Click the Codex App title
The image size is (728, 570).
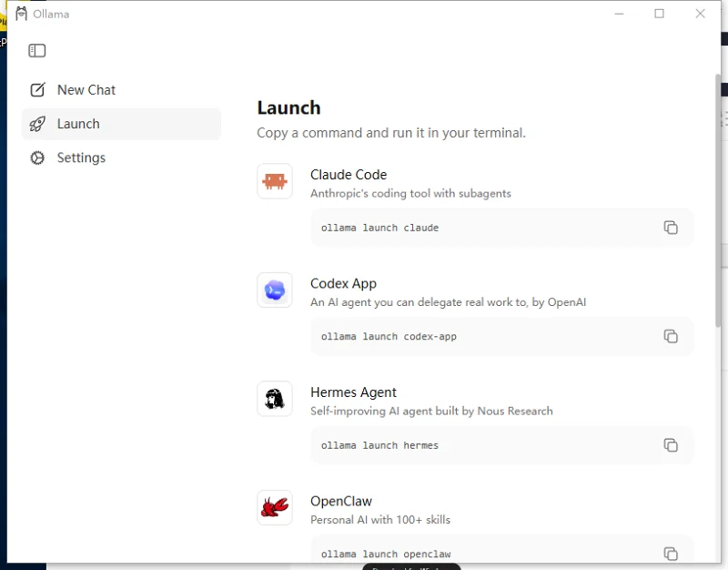[343, 284]
